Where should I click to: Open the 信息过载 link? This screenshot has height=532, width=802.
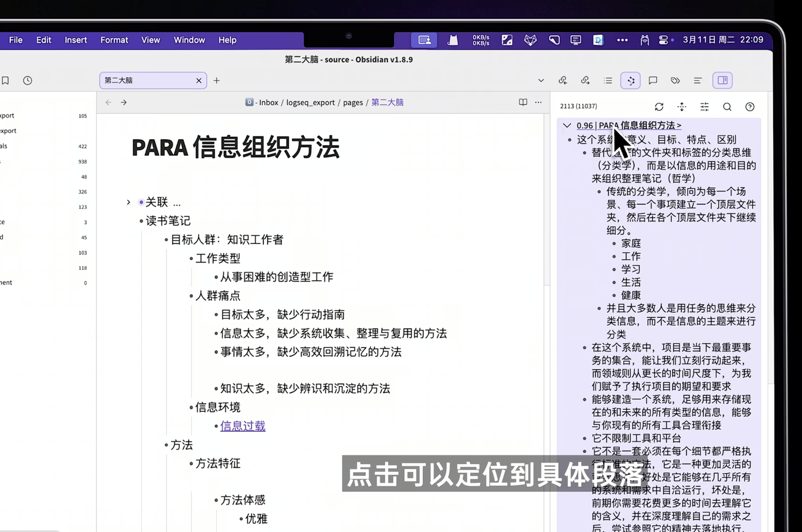click(x=243, y=426)
